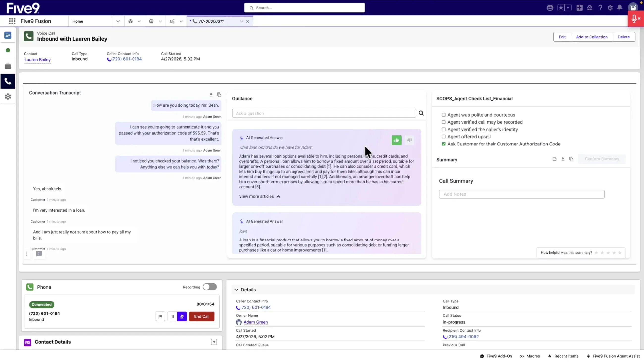
Task: Open dropdown next to people icon tab
Action: (x=181, y=21)
